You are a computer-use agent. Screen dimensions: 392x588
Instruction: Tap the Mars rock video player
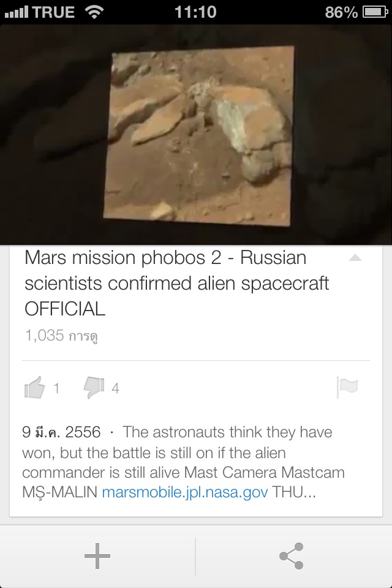click(x=196, y=135)
